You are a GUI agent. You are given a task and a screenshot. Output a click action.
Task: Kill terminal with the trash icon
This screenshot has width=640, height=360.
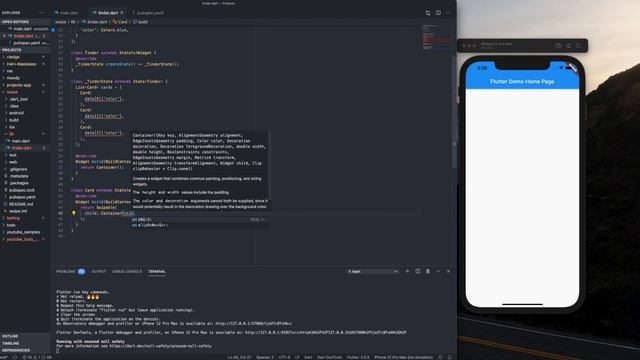coord(428,271)
